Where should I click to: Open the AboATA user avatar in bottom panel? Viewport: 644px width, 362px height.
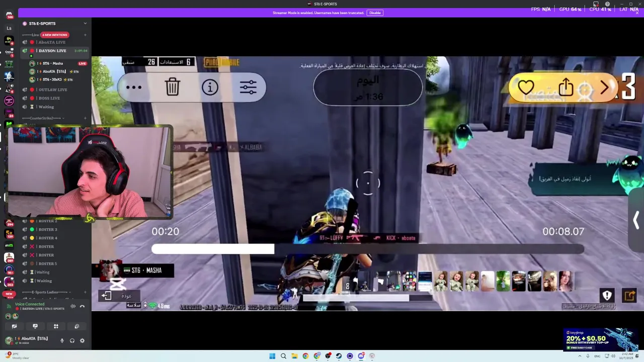point(9,340)
